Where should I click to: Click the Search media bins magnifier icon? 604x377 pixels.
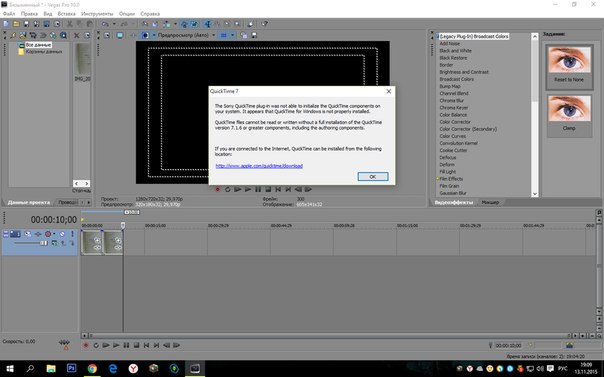point(63,35)
